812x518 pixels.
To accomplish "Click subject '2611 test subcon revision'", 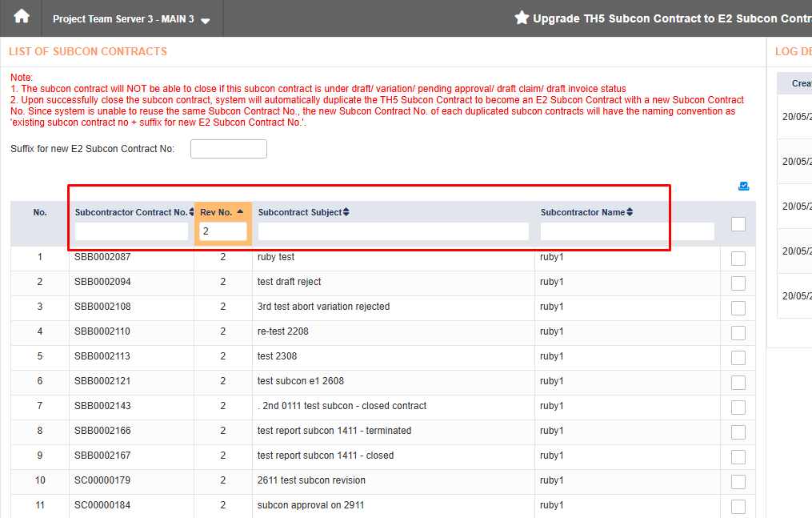I will pos(311,480).
